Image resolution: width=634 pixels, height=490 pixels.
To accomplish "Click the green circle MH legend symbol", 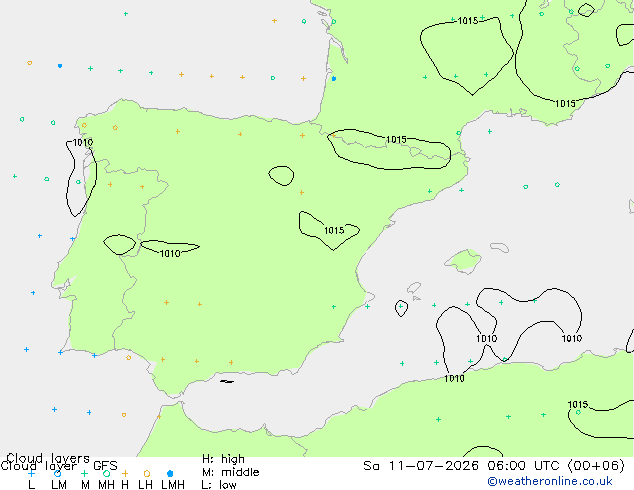I will (106, 473).
